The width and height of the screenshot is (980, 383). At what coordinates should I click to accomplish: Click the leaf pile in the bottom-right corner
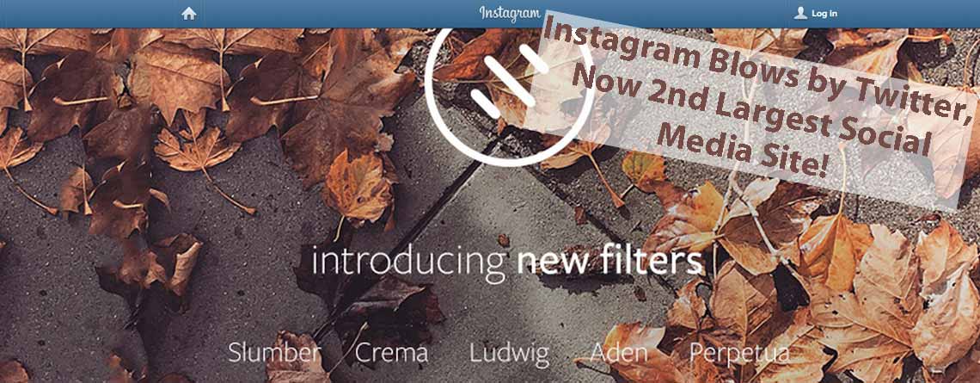(875, 306)
